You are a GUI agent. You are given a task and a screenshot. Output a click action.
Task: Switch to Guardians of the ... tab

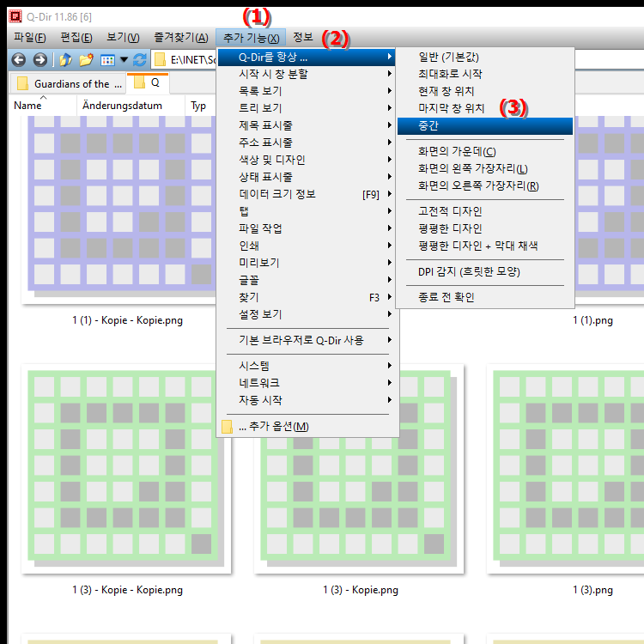[68, 84]
